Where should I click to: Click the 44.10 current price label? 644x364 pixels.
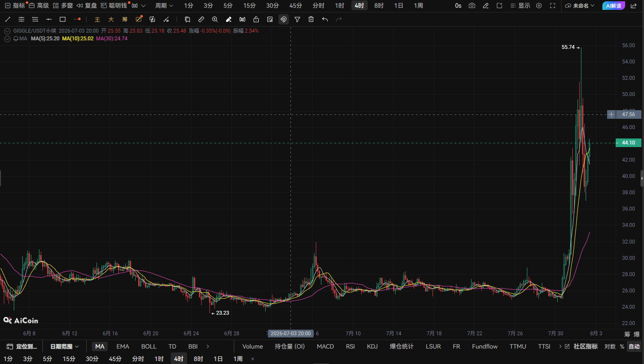[629, 143]
